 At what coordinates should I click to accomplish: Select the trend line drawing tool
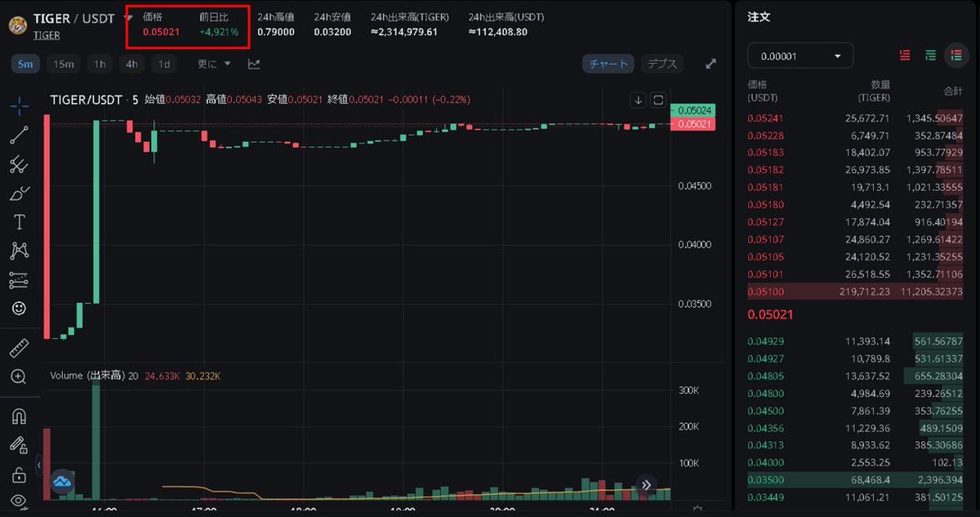20,136
